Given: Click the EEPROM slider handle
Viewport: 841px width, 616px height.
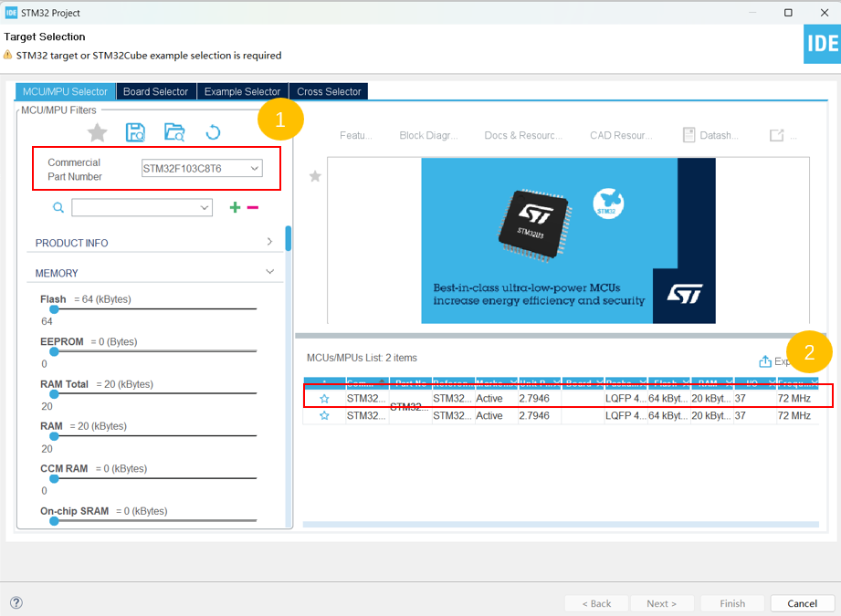Looking at the screenshot, I should pos(54,351).
